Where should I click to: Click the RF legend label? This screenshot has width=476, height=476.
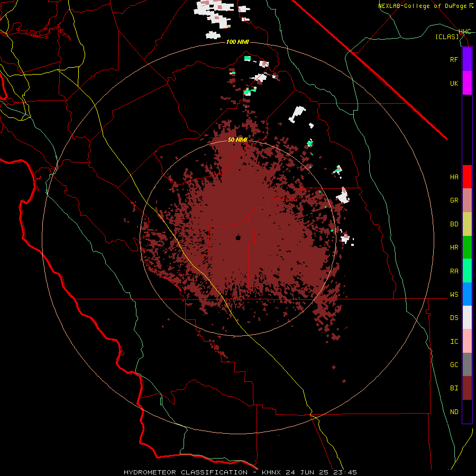point(454,59)
